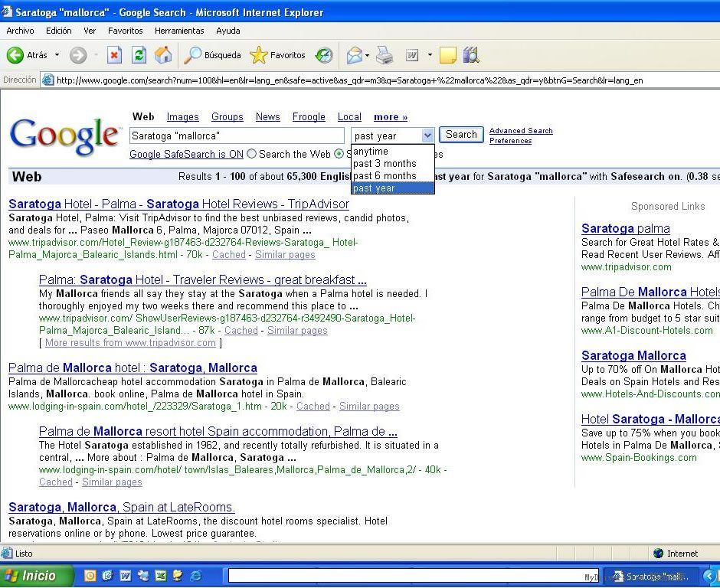Go to the Home page icon
The height and width of the screenshot is (588, 720).
tap(163, 55)
